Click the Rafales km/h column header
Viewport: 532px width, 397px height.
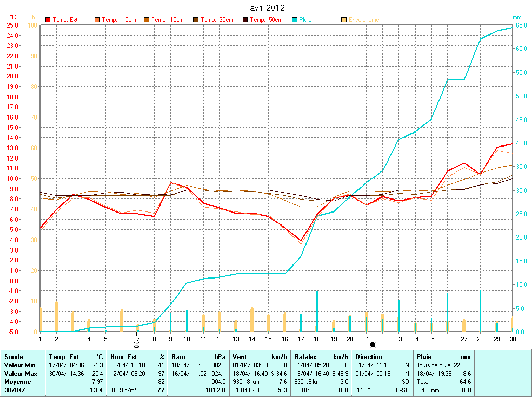pyautogui.click(x=305, y=357)
